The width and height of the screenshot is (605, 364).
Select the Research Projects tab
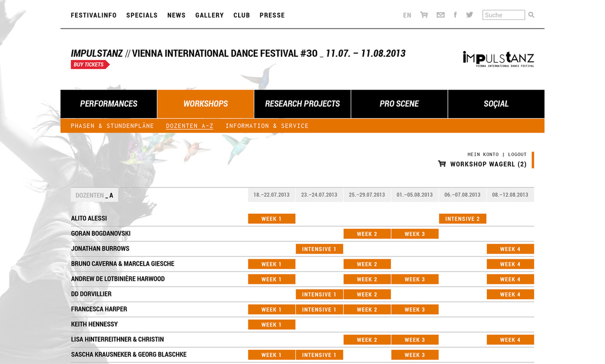[302, 104]
